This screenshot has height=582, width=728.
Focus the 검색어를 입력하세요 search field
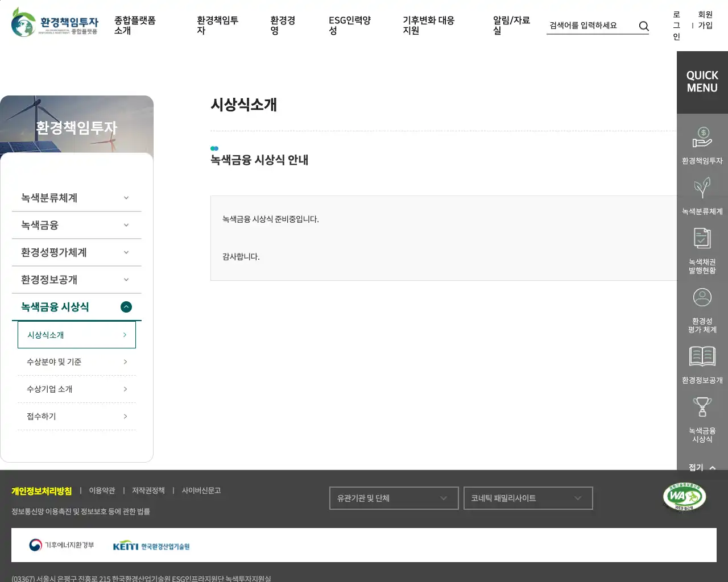pyautogui.click(x=589, y=26)
